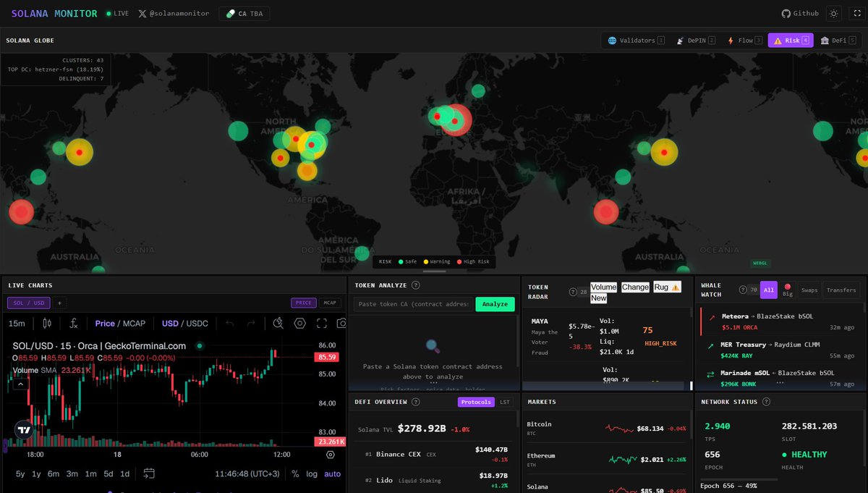Screen dimensions: 868x493
Task: Select the Protocols tab in DeFi Overview
Action: coord(476,402)
